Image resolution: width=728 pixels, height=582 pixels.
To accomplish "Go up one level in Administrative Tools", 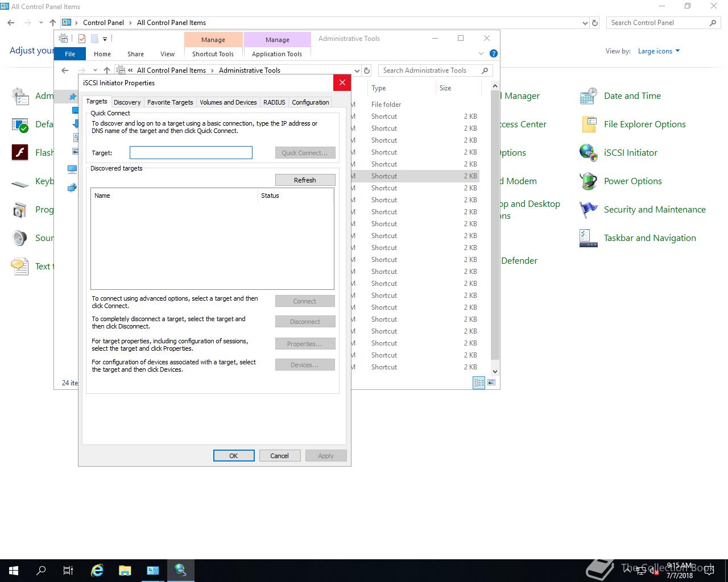I will (107, 70).
